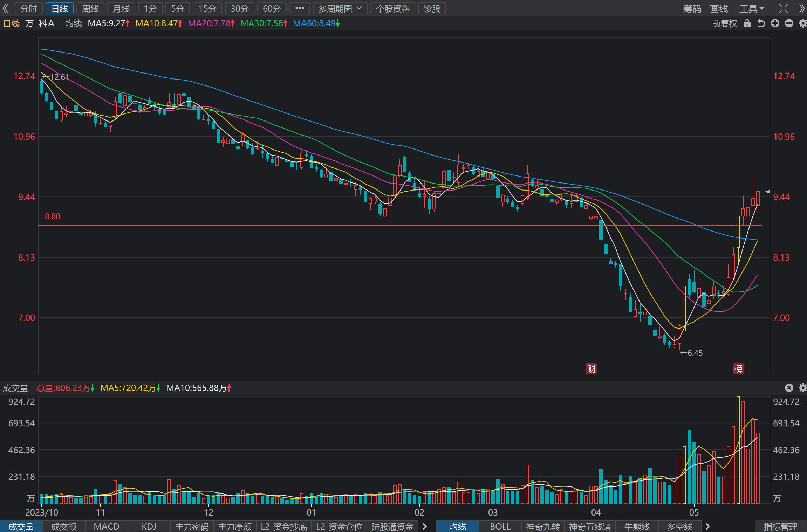The width and height of the screenshot is (807, 532).
Task: Open 个股资料 stock info
Action: (393, 8)
